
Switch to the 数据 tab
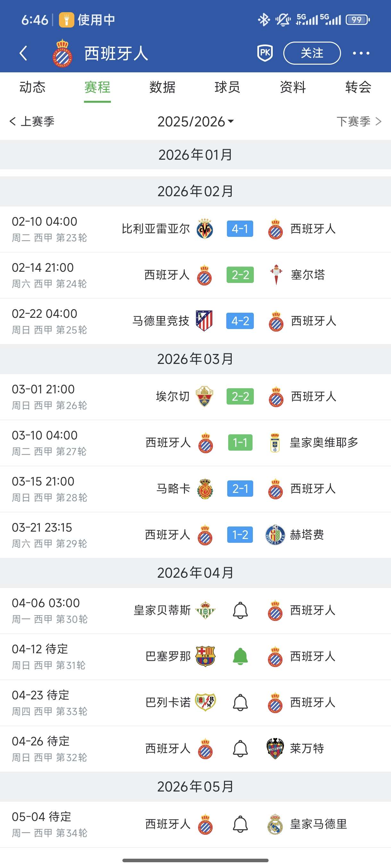pos(162,87)
